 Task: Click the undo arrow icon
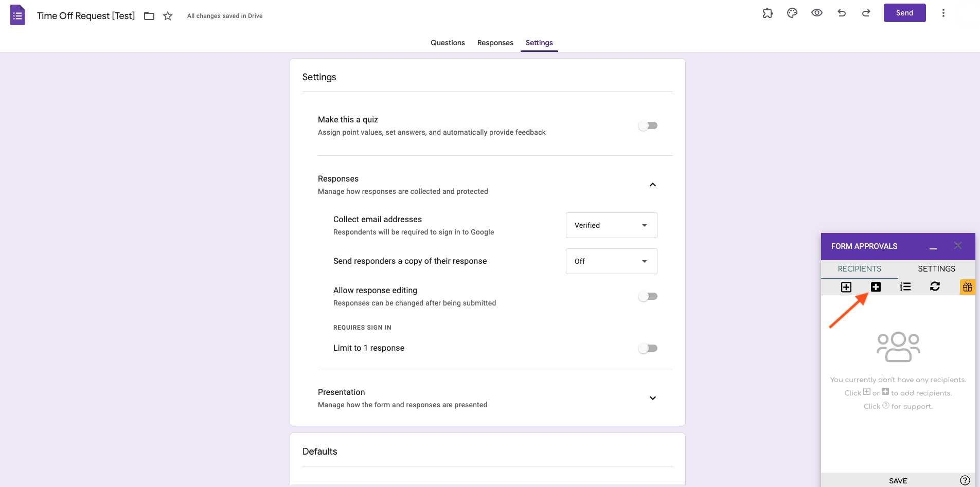(x=842, y=13)
